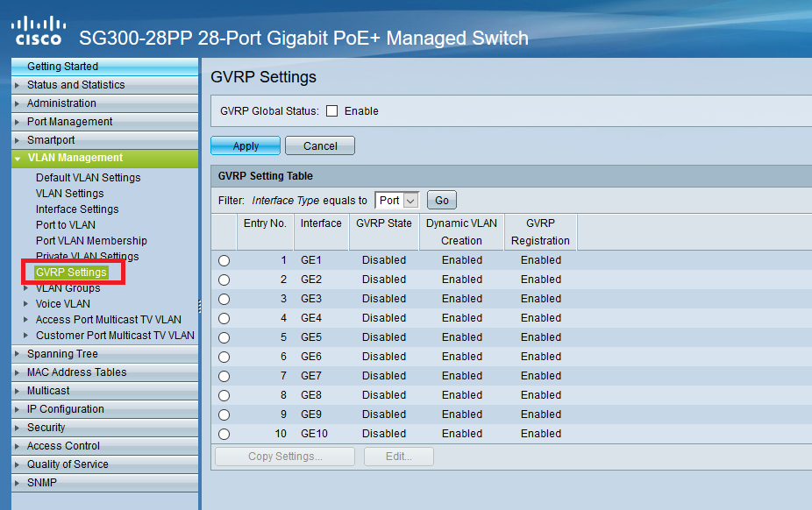The image size is (812, 510).
Task: Select the radio button for GE7
Action: coord(224,376)
